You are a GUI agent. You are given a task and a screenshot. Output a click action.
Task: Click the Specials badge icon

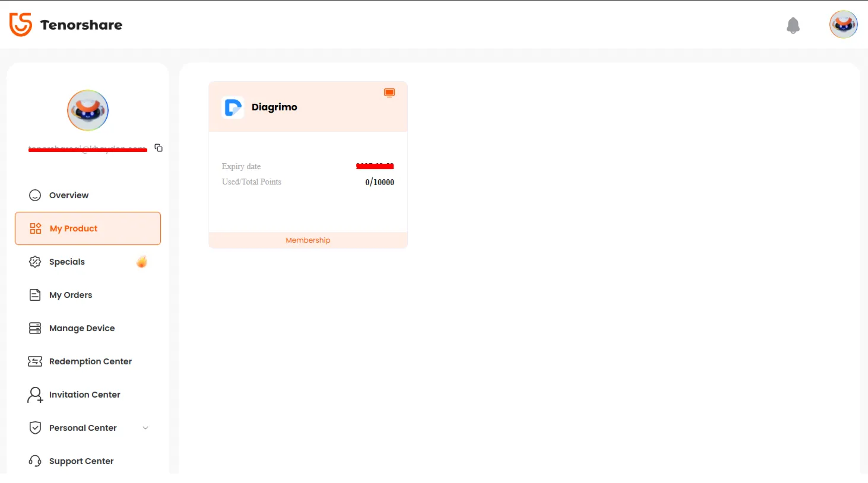pyautogui.click(x=35, y=262)
